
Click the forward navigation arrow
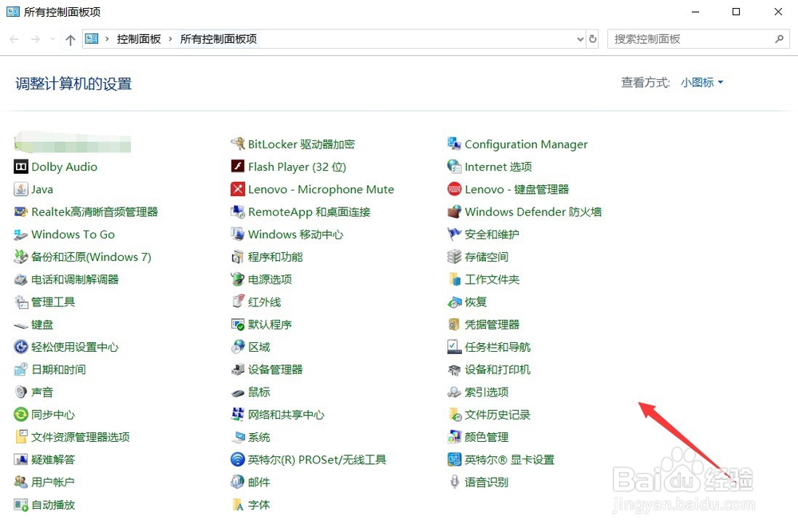[x=35, y=39]
